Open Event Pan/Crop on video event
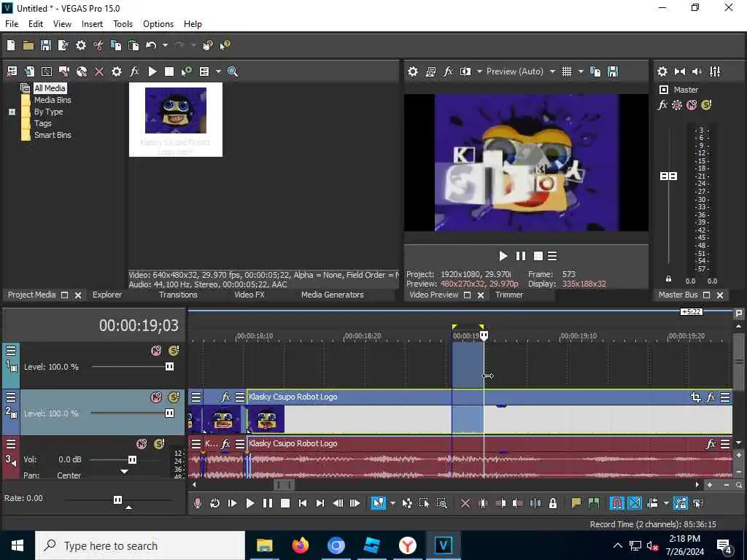This screenshot has width=747, height=560. point(695,397)
